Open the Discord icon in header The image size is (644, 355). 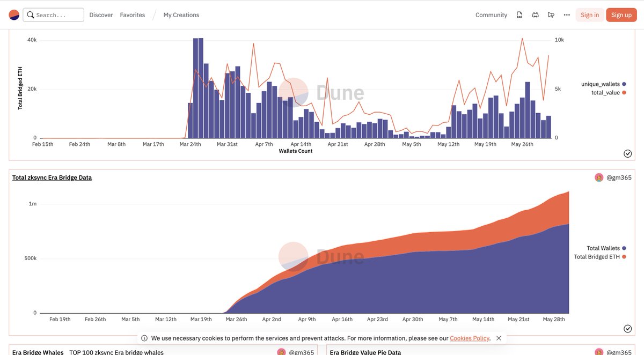535,15
